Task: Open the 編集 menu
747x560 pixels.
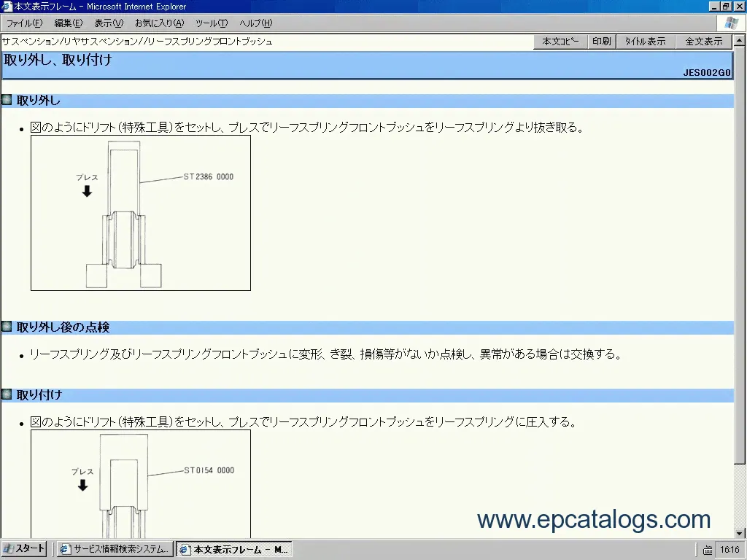Action: point(68,23)
